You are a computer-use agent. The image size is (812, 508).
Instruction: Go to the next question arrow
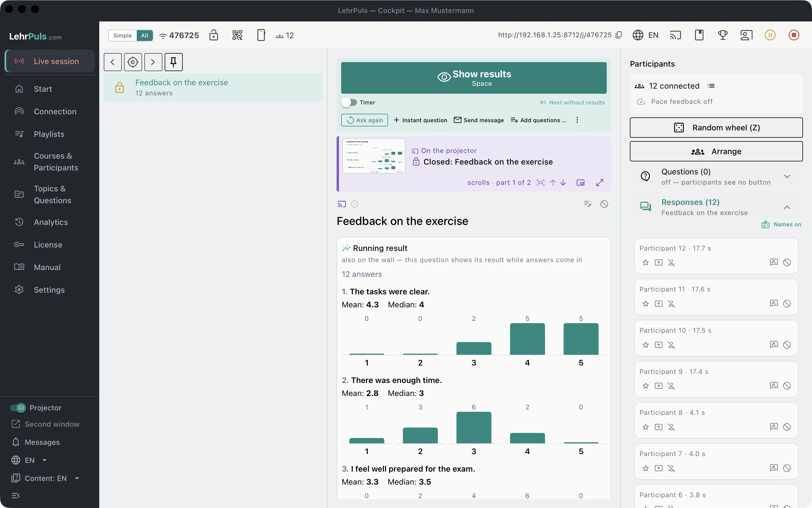tap(153, 62)
